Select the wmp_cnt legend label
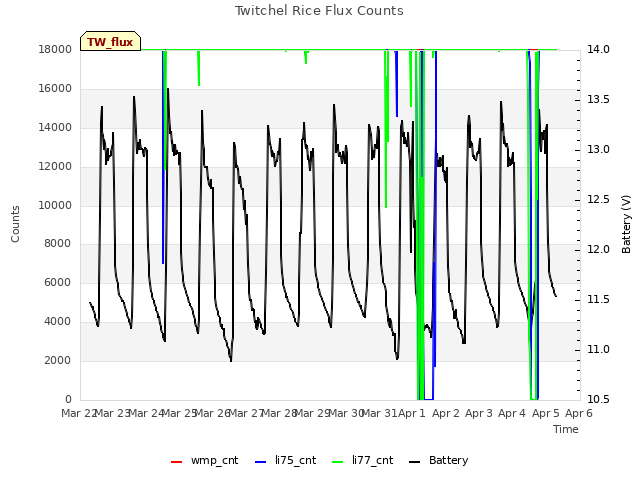The width and height of the screenshot is (640, 480). pos(215,460)
